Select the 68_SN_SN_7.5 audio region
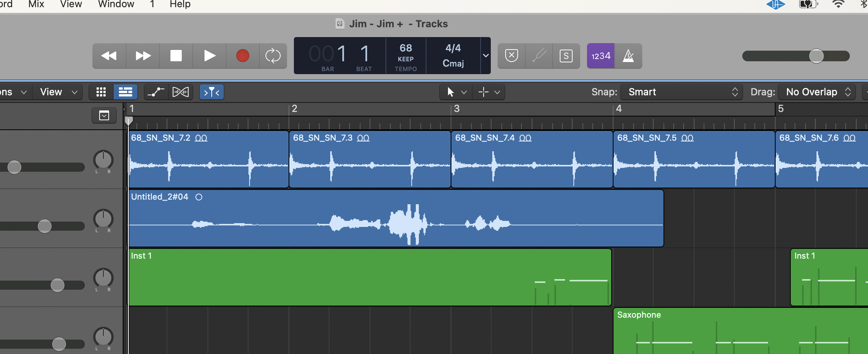Viewport: 868px width, 354px height. coord(694,159)
